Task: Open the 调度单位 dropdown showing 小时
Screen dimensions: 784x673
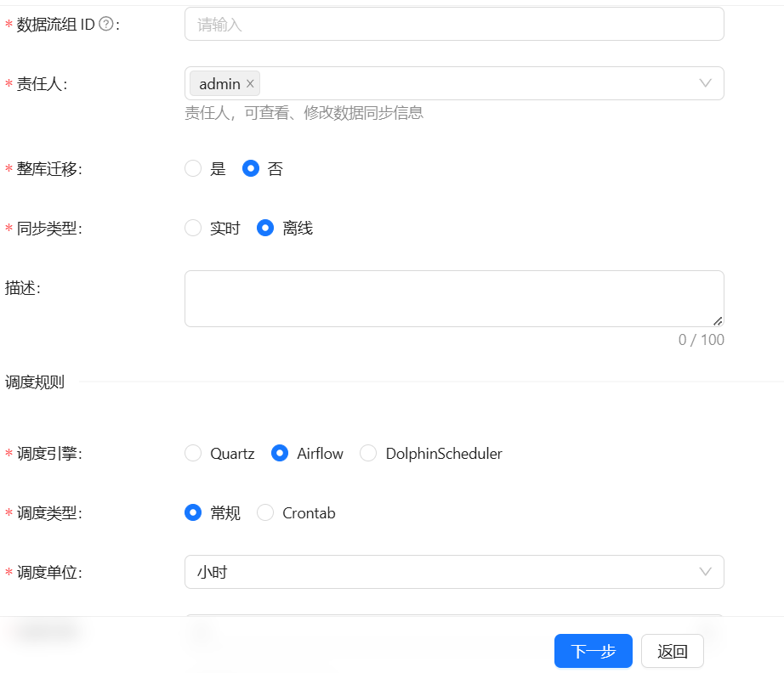Action: (x=453, y=572)
